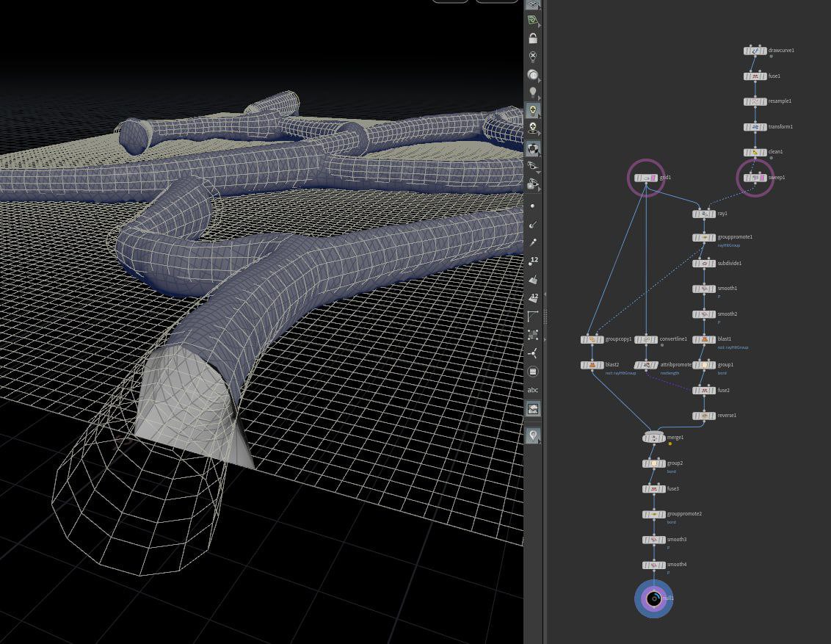831x644 pixels.
Task: Toggle the checkered ball materials display icon
Action: [x=533, y=149]
